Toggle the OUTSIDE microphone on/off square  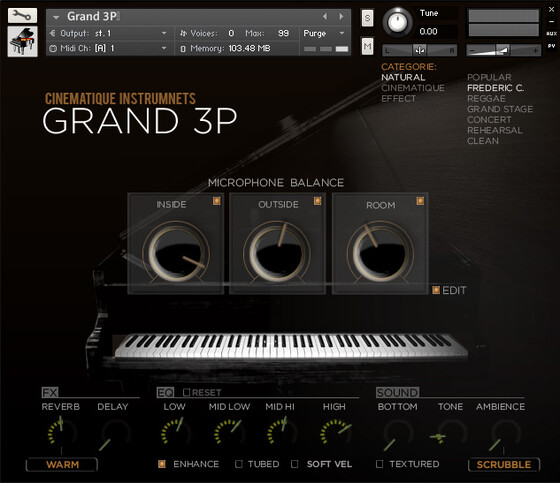pyautogui.click(x=317, y=201)
